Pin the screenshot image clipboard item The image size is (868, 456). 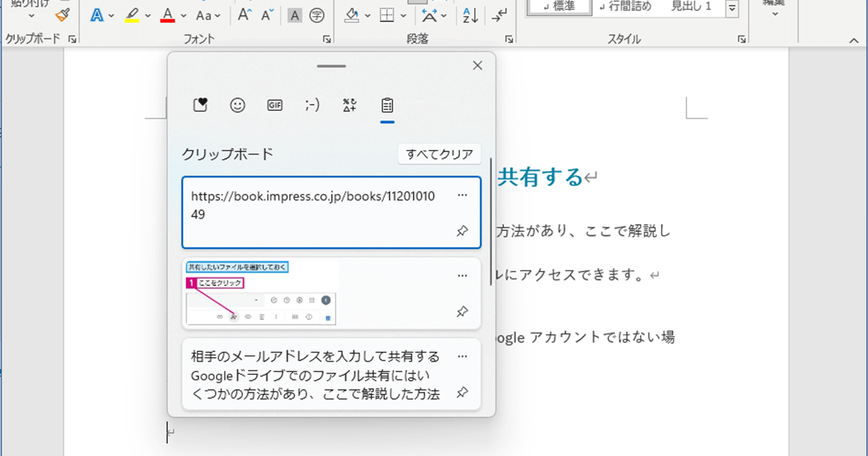pyautogui.click(x=462, y=312)
